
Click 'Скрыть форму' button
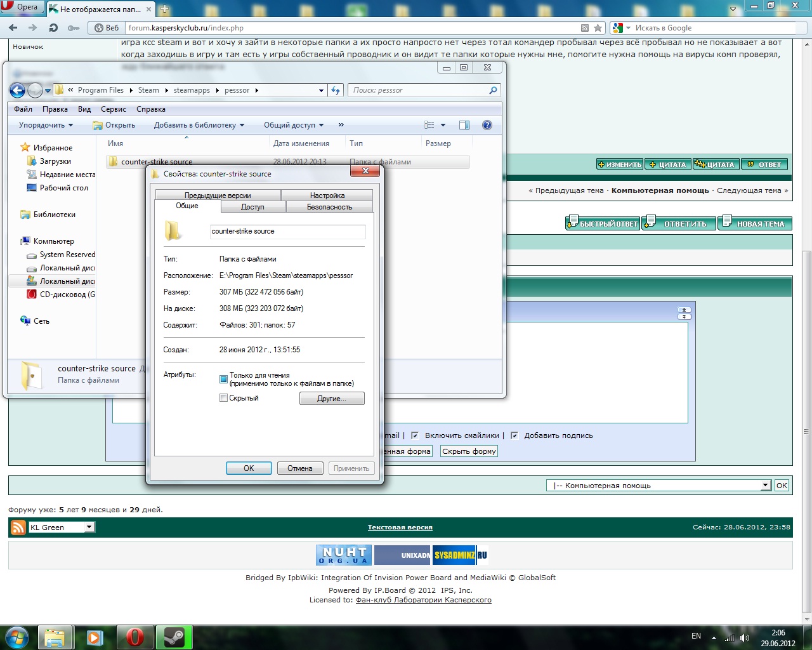(469, 451)
